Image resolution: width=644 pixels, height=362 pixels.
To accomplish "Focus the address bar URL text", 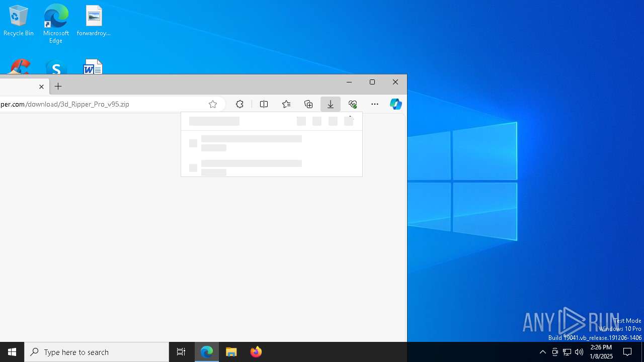I will [x=65, y=104].
